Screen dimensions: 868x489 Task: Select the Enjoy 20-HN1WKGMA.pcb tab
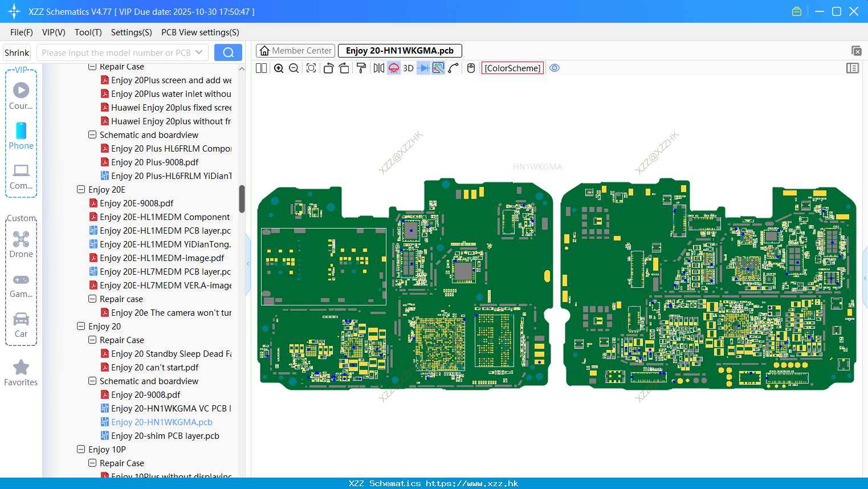400,51
